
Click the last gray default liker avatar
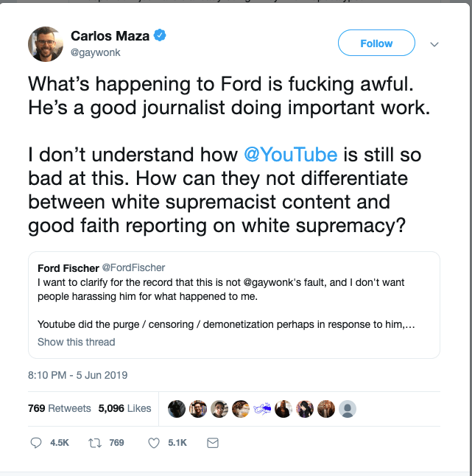[348, 409]
